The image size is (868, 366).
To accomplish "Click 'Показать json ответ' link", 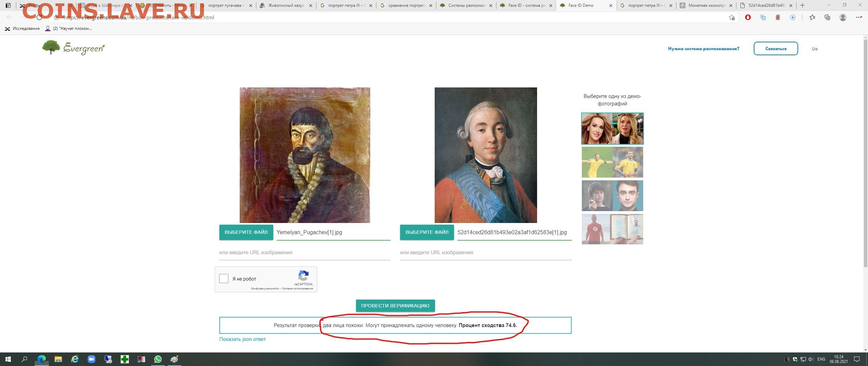I will [242, 339].
